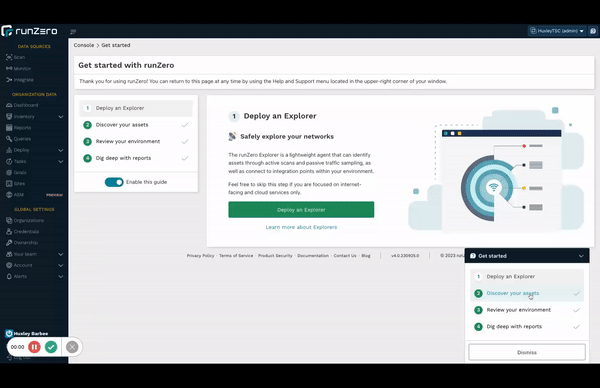This screenshot has height=388, width=600.
Task: Click the PREVIEW badge next to ASM
Action: [x=54, y=195]
